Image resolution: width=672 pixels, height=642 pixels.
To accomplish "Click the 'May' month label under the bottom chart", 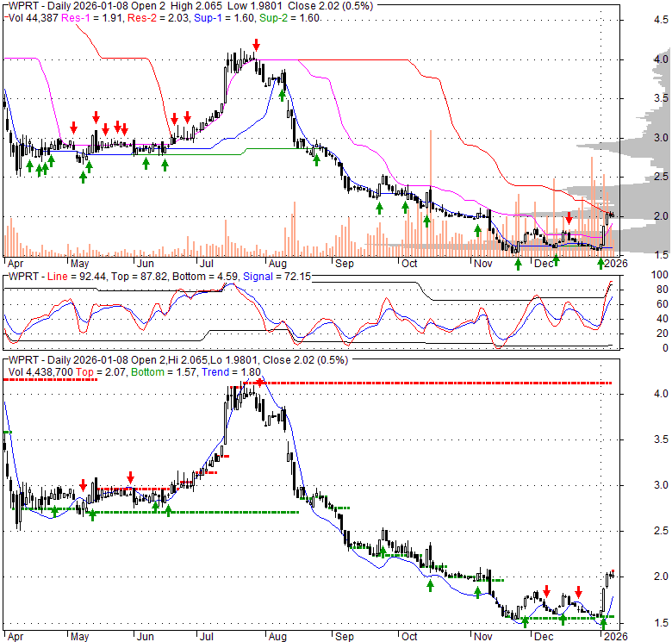I will point(80,637).
